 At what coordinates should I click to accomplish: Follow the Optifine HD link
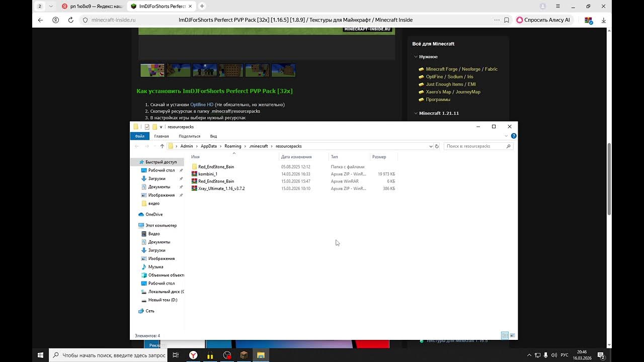pos(202,105)
